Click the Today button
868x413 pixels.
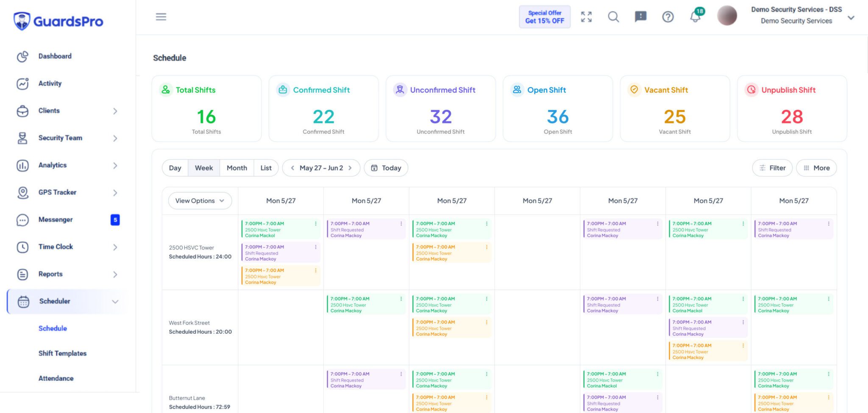coord(386,168)
